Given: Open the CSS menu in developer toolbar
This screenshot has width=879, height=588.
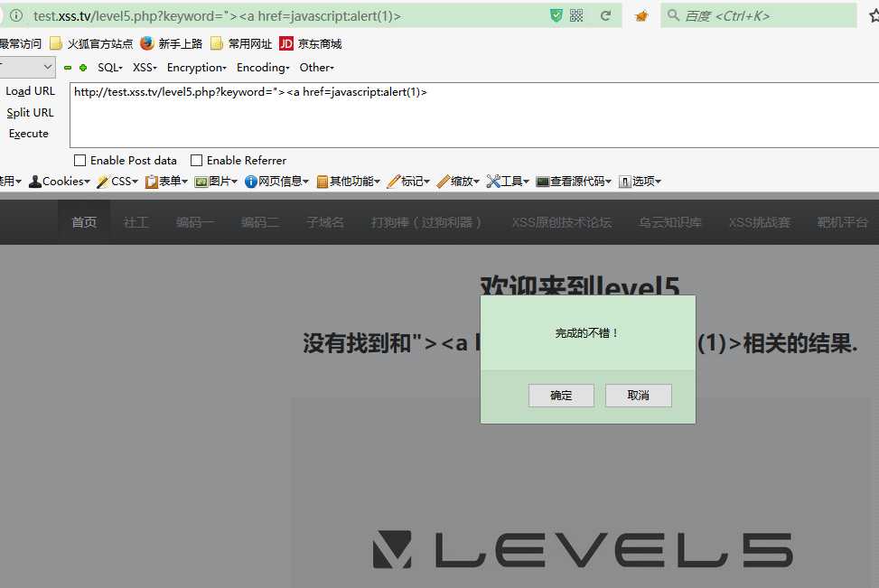Looking at the screenshot, I should tap(117, 181).
